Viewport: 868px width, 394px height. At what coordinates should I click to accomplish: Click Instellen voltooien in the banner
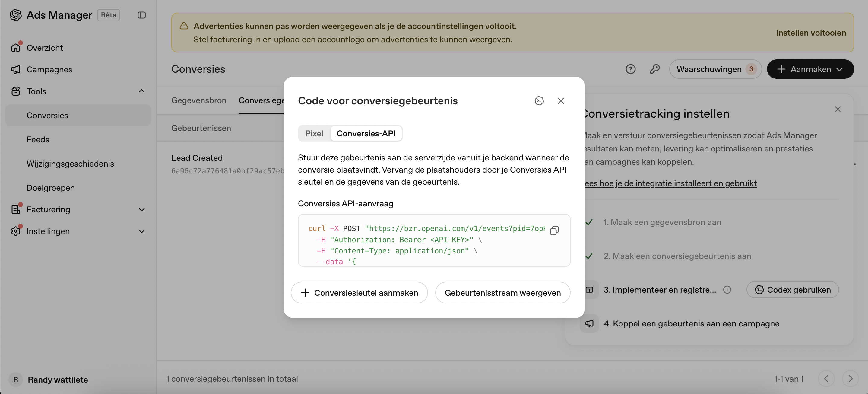click(811, 33)
